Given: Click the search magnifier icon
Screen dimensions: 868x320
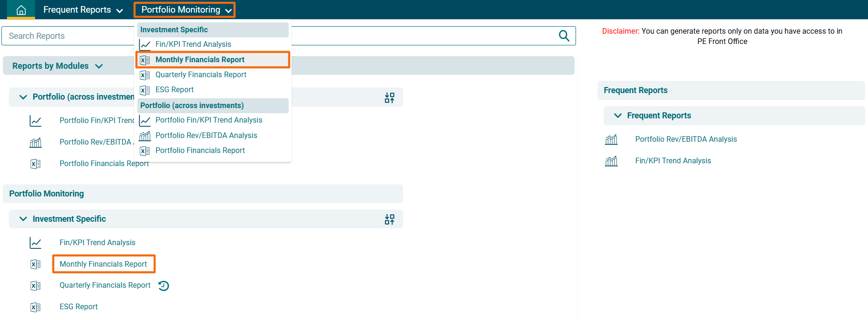Looking at the screenshot, I should (x=564, y=36).
